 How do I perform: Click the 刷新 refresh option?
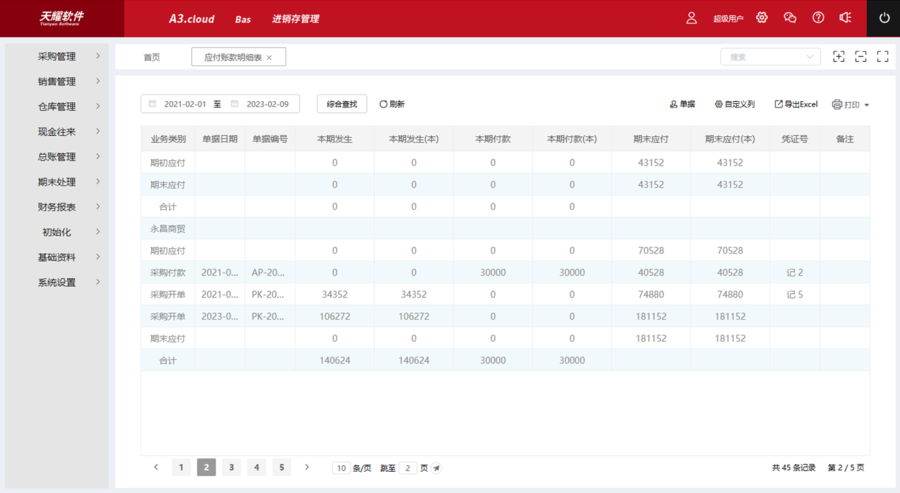392,104
